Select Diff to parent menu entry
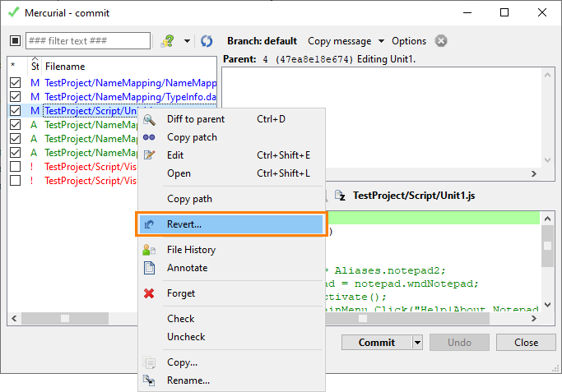 click(231, 119)
